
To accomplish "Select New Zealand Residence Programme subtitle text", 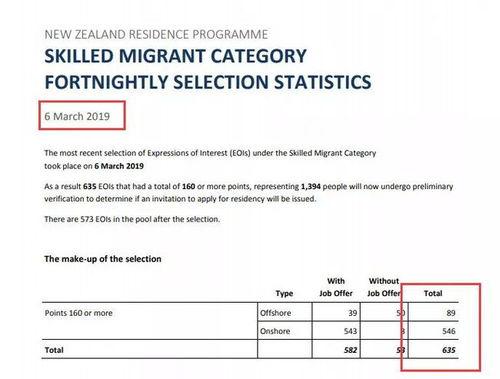I will tap(156, 34).
